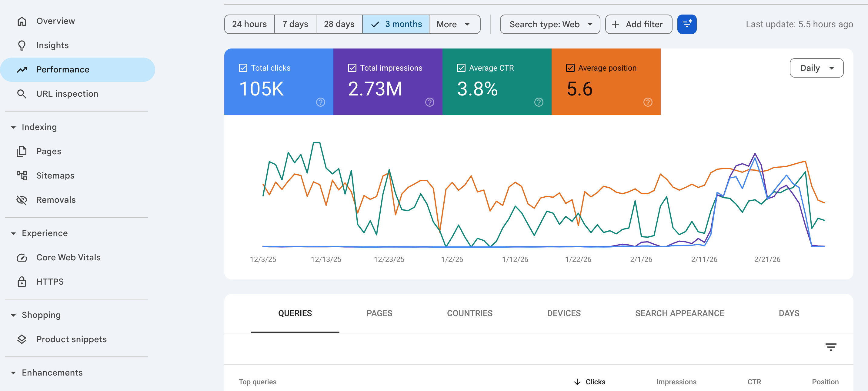The width and height of the screenshot is (868, 391).
Task: Click the Product snippets layers icon
Action: click(22, 339)
